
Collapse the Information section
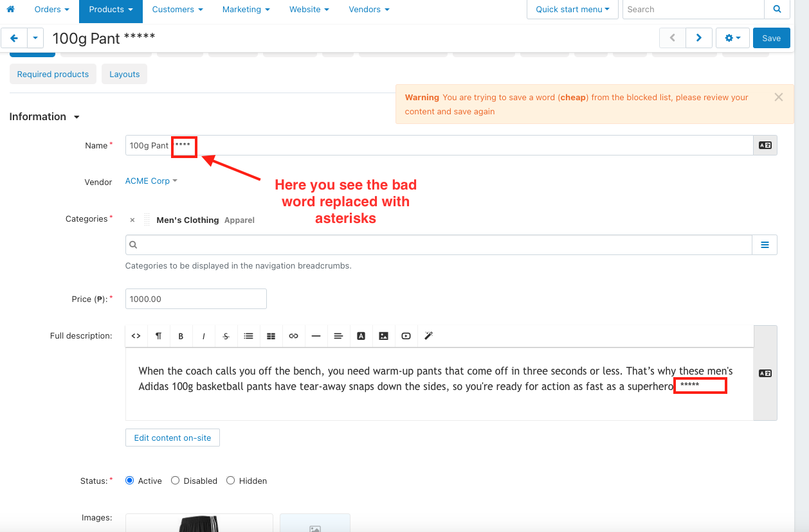coord(44,116)
